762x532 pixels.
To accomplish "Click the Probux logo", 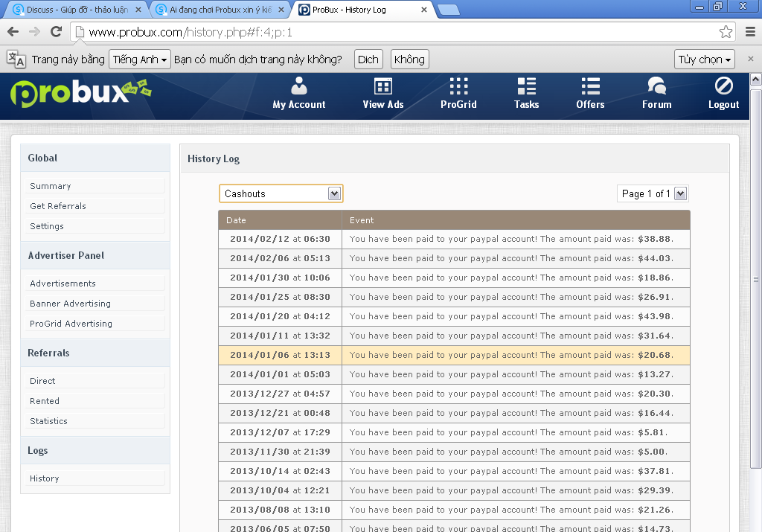I will coord(80,92).
